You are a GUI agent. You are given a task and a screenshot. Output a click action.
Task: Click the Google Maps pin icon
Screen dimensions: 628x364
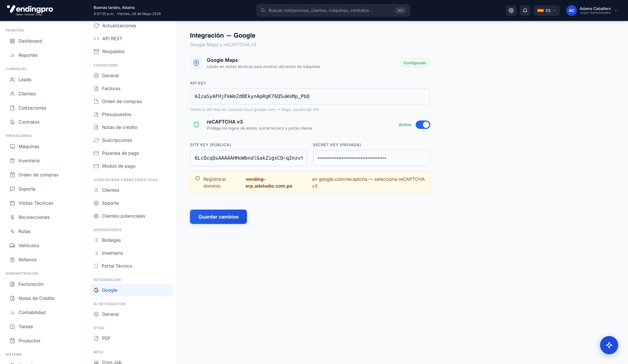point(196,63)
